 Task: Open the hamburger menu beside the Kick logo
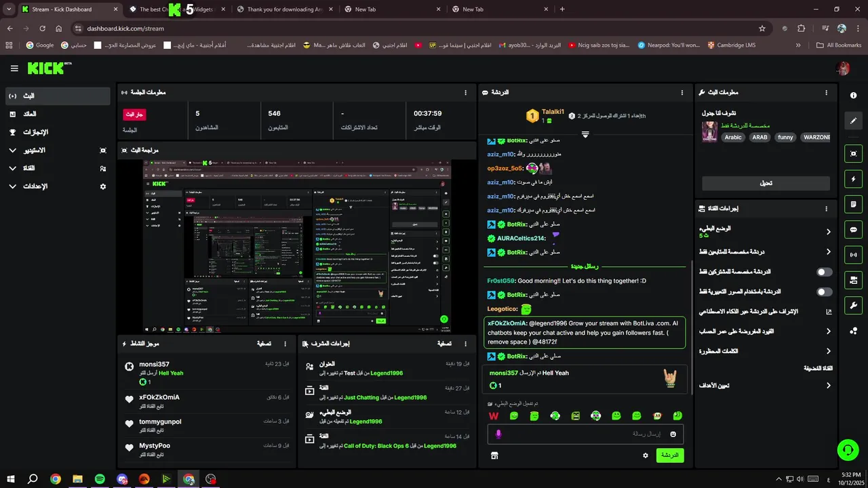pyautogui.click(x=14, y=68)
